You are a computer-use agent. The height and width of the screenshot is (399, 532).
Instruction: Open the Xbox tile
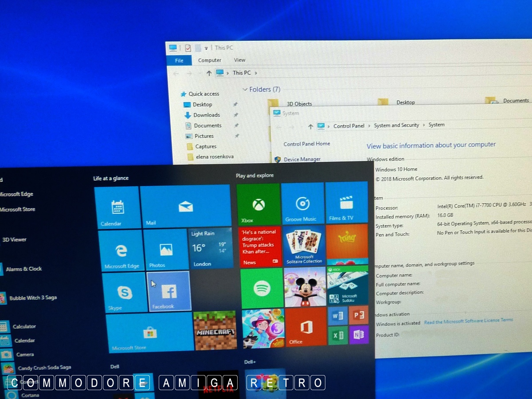pos(258,205)
